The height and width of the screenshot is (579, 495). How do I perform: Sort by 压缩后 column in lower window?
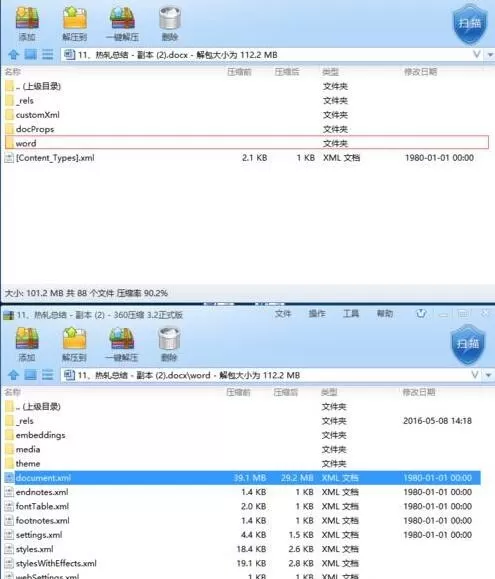[286, 392]
